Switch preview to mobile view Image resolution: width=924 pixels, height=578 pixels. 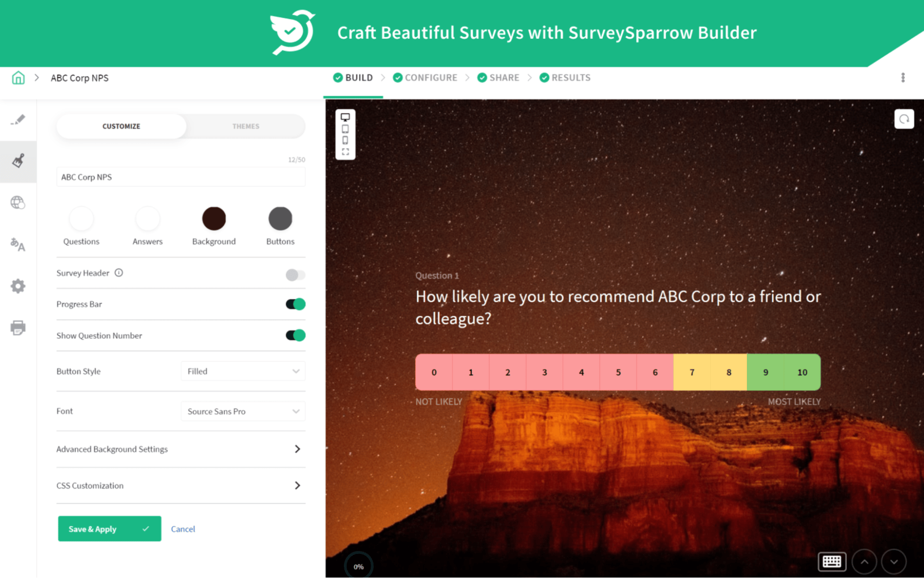(x=345, y=140)
